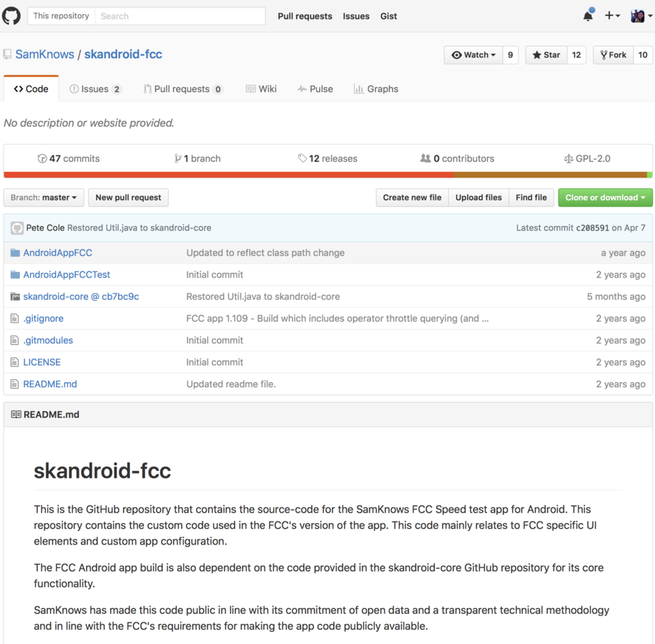Image resolution: width=655 pixels, height=644 pixels.
Task: Click the skandroid-core submodule folder icon
Action: 15,296
